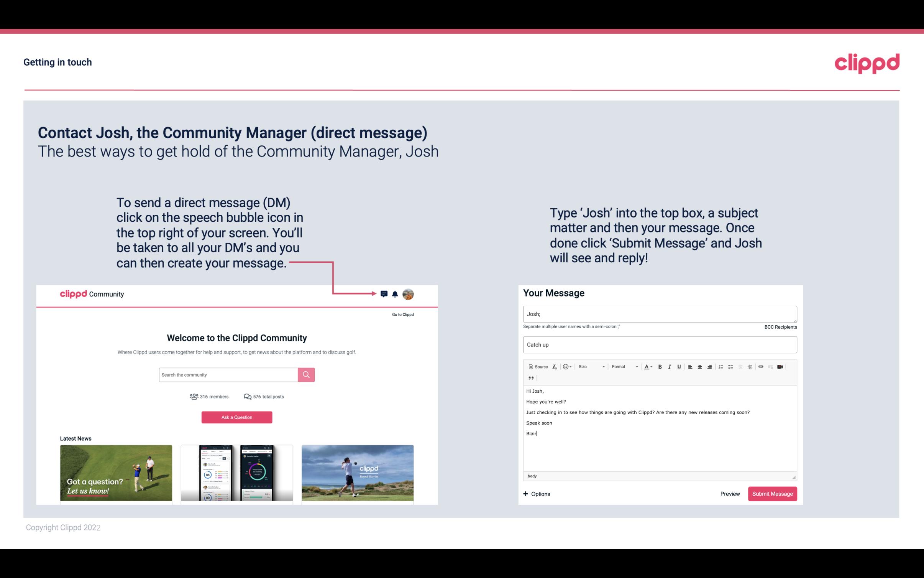
Task: Toggle ordered list formatting
Action: [721, 366]
